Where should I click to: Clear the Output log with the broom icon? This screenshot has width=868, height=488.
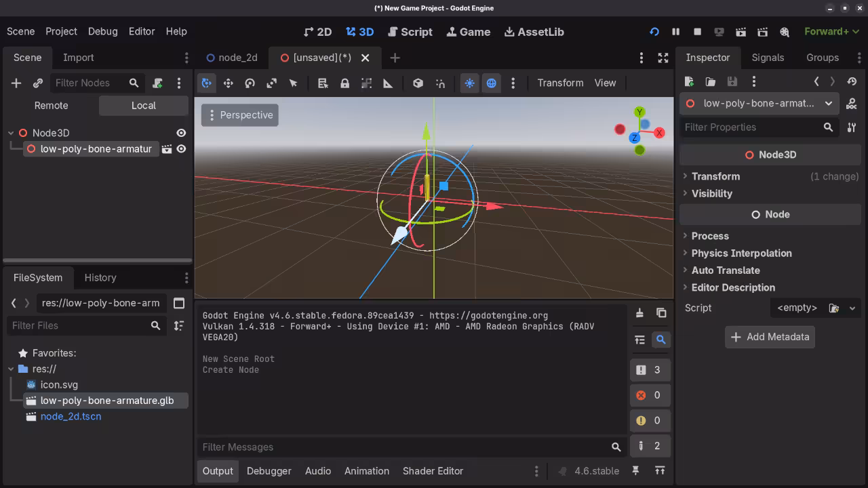(x=638, y=313)
